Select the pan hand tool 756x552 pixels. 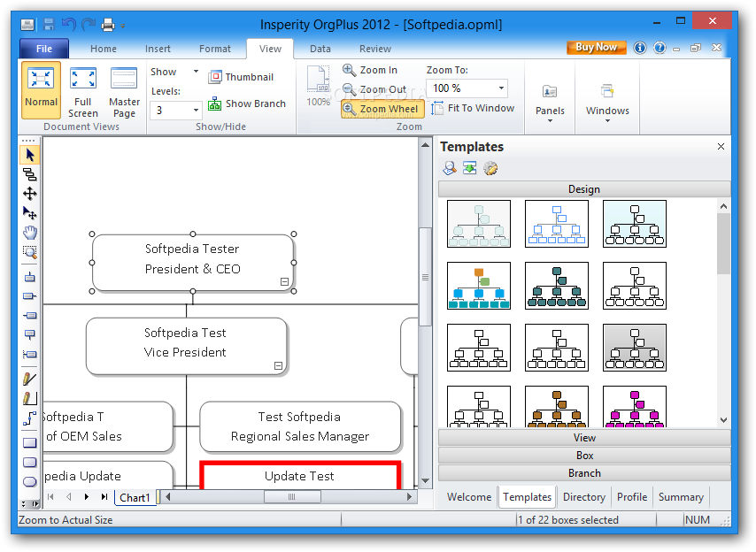pos(30,233)
